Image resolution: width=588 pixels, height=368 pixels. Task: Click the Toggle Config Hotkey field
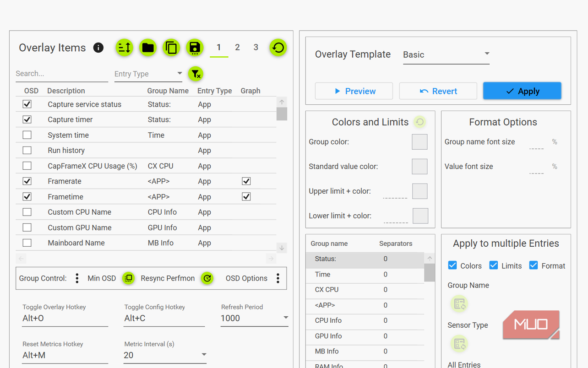tap(164, 318)
